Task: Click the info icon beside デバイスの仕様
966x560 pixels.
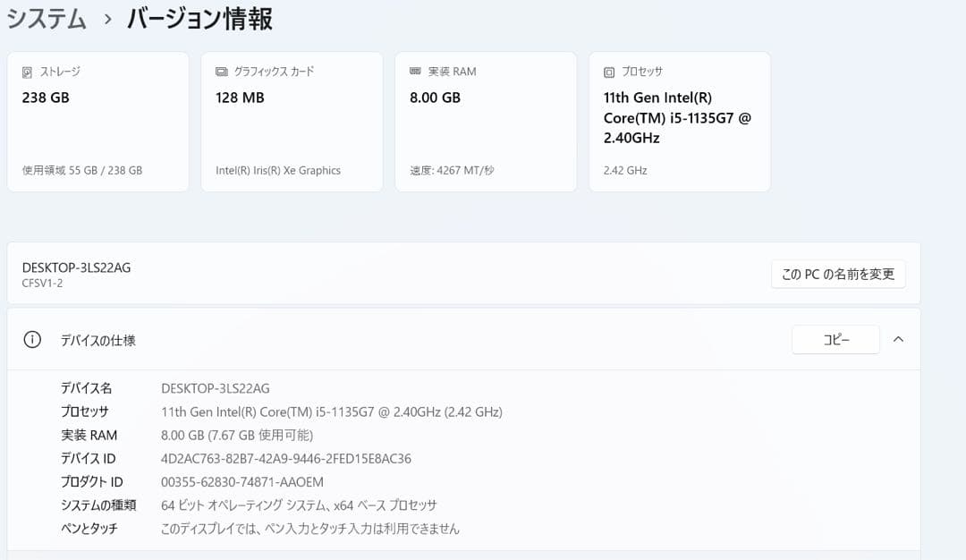Action: 33,340
